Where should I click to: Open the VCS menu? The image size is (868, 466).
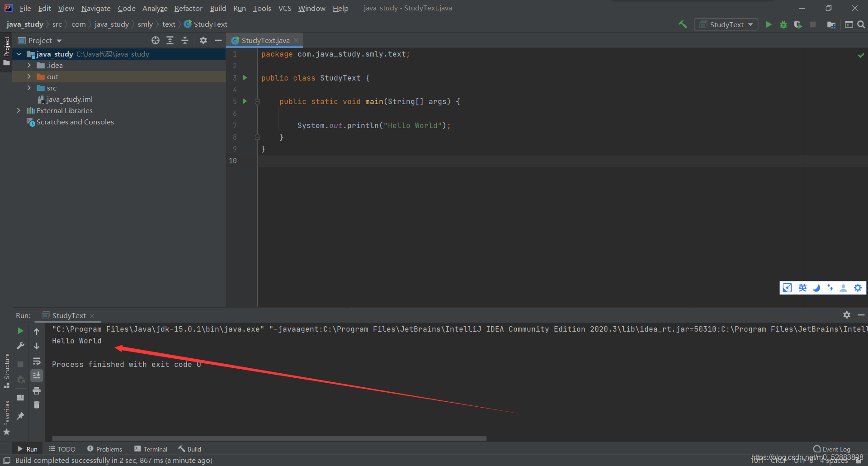pos(285,8)
